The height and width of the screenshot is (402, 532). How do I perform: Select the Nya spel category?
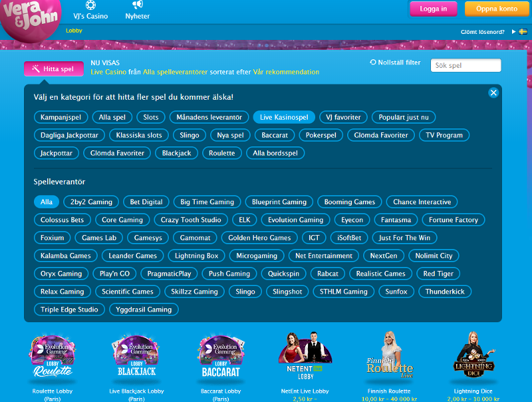(230, 135)
